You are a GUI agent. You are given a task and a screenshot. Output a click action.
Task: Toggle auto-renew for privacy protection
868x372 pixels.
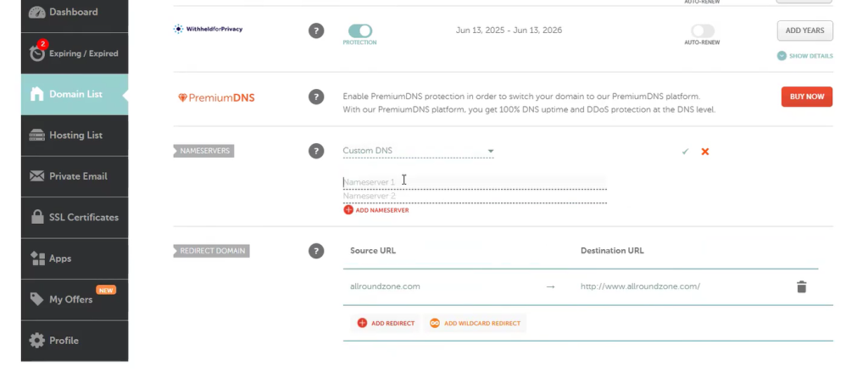pyautogui.click(x=703, y=31)
